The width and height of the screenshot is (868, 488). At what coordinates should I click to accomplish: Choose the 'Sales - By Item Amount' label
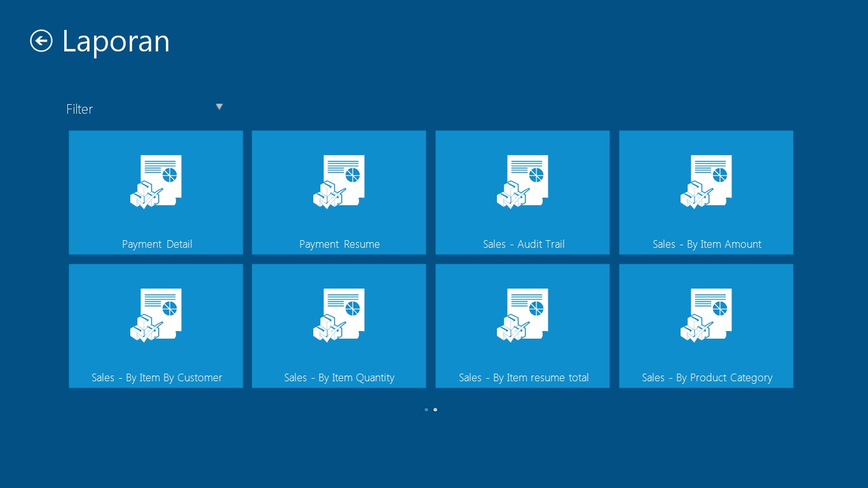point(707,244)
